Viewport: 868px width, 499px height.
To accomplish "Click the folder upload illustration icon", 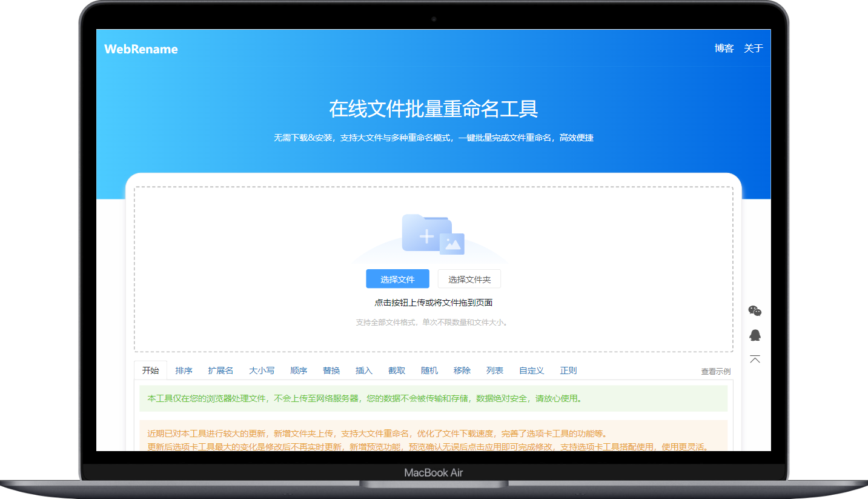I will [433, 234].
